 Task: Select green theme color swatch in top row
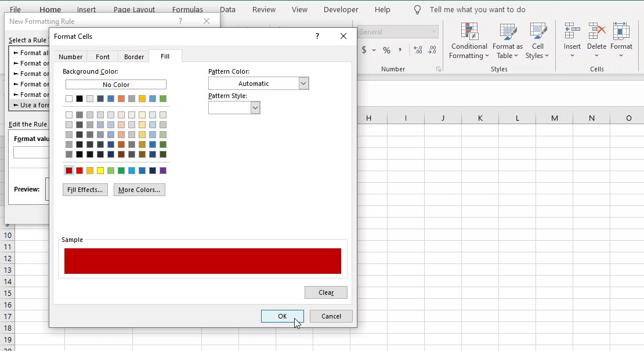(163, 99)
